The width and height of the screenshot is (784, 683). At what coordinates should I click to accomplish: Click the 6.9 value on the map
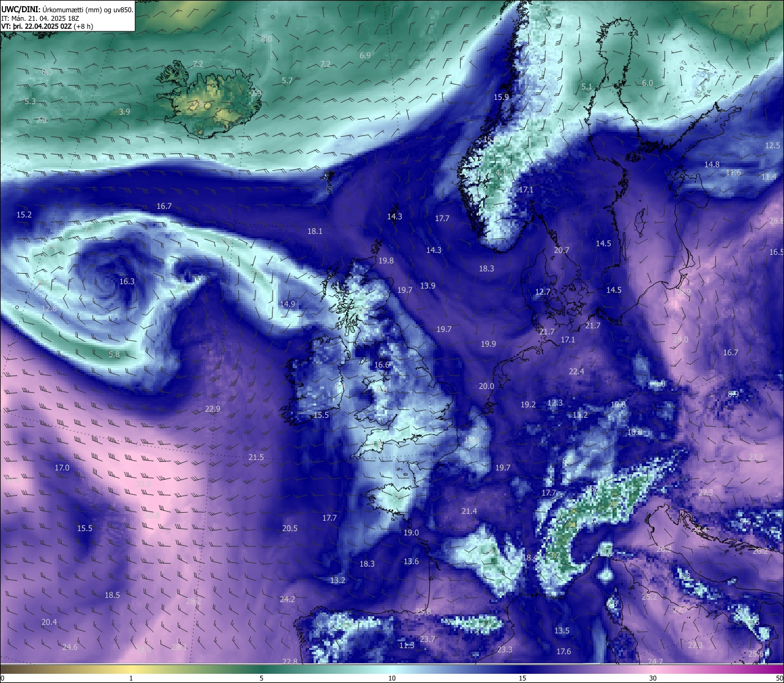point(365,56)
